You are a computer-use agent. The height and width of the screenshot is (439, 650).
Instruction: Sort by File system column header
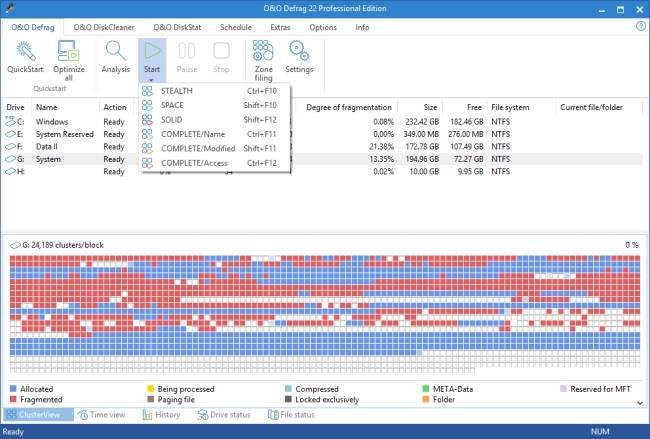pyautogui.click(x=510, y=107)
